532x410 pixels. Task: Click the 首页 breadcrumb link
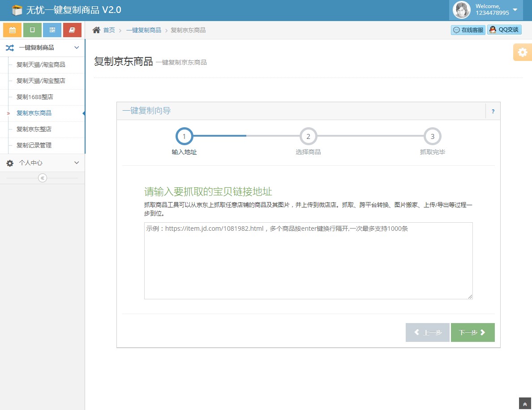[x=109, y=30]
